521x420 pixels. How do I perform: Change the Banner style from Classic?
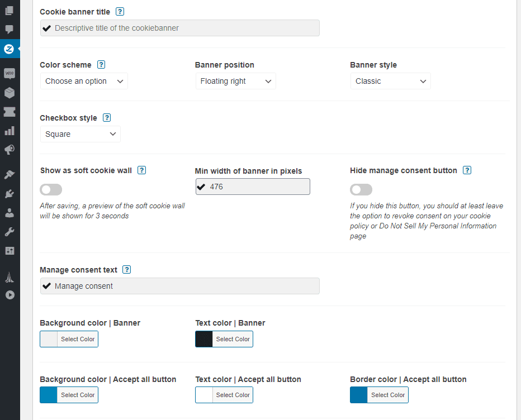[x=390, y=80]
